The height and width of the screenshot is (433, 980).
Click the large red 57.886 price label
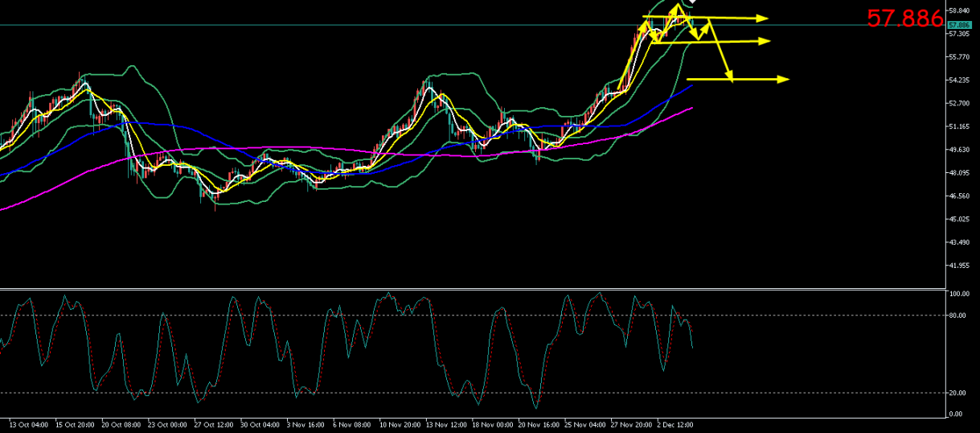pos(904,19)
